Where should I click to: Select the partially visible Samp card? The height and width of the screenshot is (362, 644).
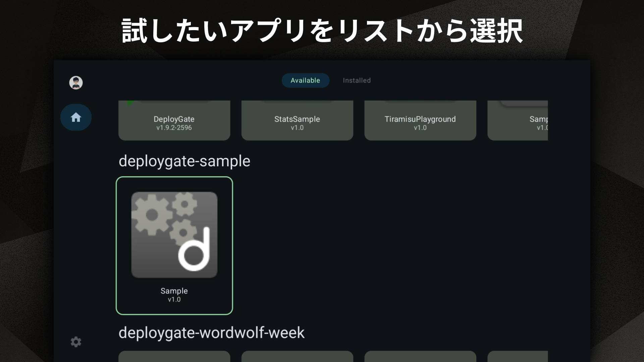518,121
